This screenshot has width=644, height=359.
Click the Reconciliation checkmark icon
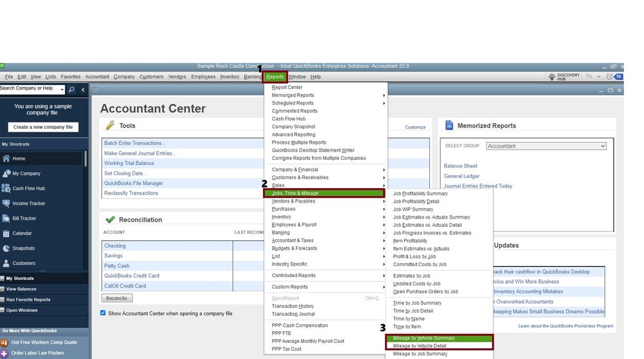[110, 220]
